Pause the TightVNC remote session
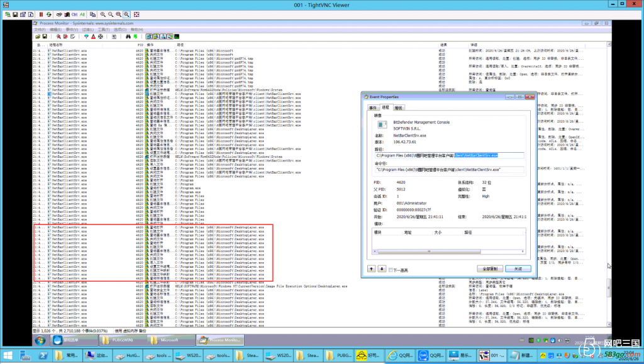Viewport: 644px width, 364px height. [x=41, y=14]
